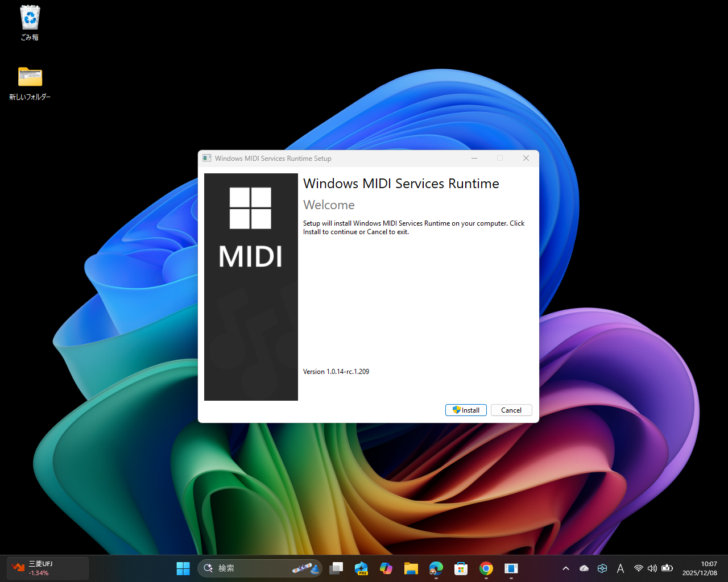Open OneDrive from the system tray
728x582 pixels.
(584, 568)
